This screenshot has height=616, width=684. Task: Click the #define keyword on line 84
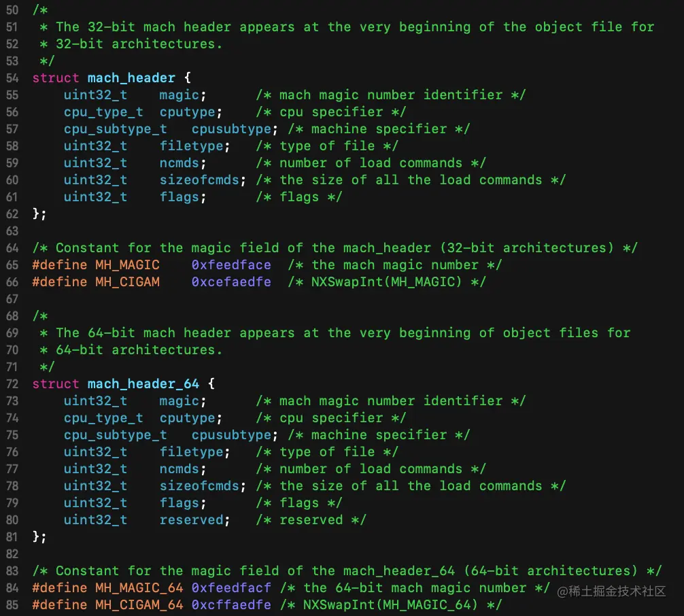point(60,588)
